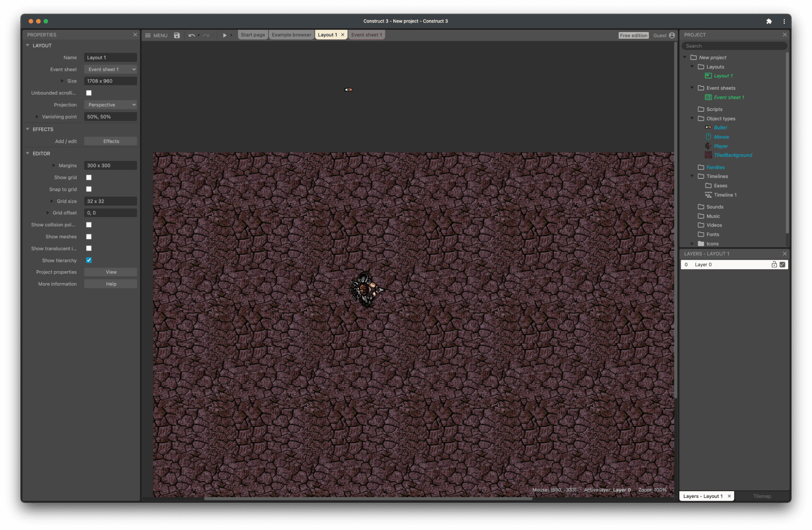Toggle Show collision polygons checkbox

pyautogui.click(x=89, y=225)
